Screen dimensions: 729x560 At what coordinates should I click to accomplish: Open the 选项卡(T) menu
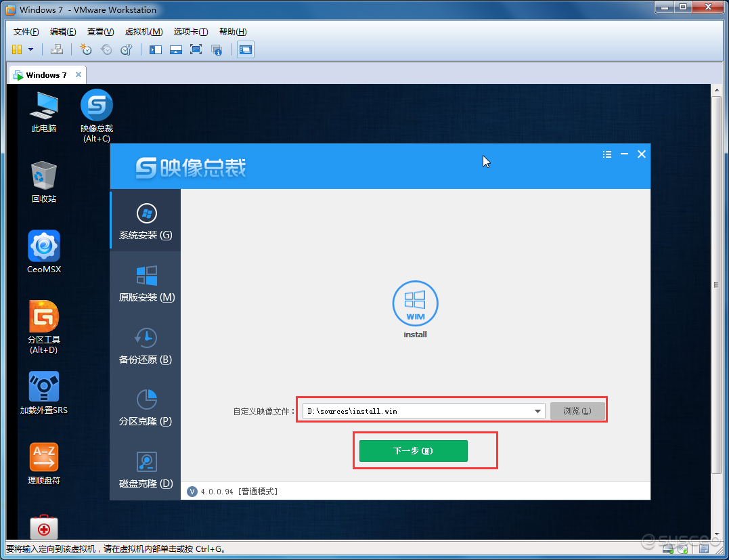191,32
